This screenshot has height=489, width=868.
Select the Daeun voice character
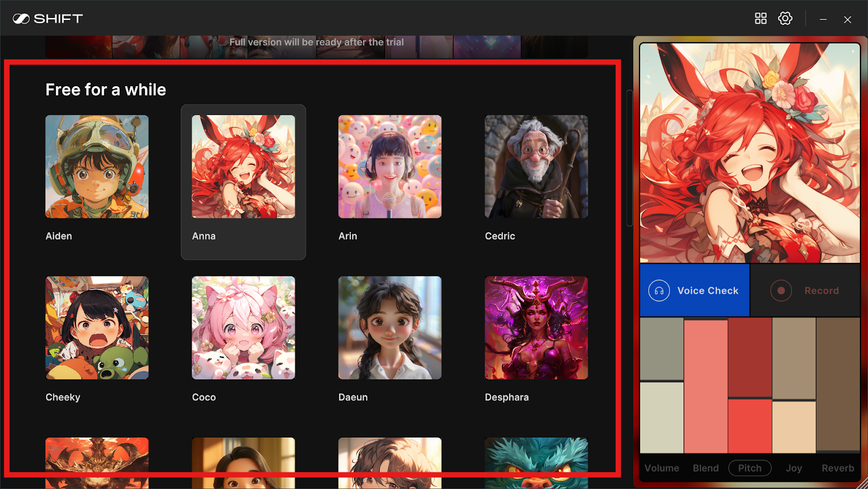pyautogui.click(x=390, y=327)
